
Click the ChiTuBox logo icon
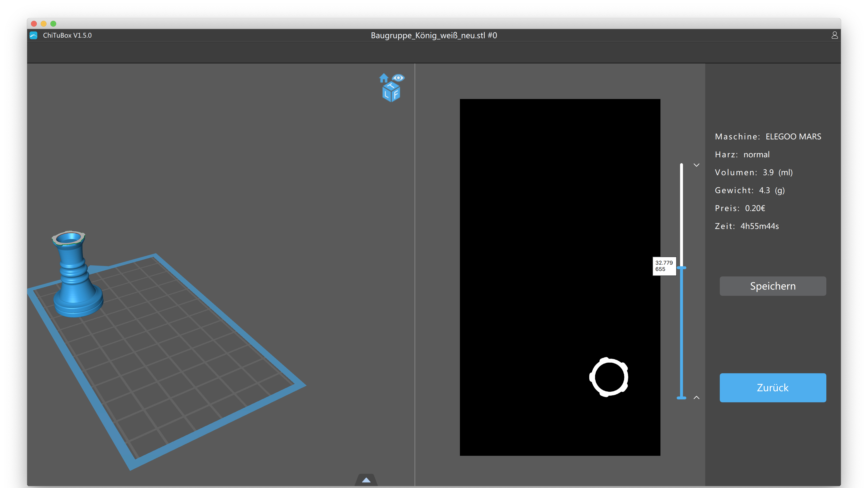coord(33,35)
